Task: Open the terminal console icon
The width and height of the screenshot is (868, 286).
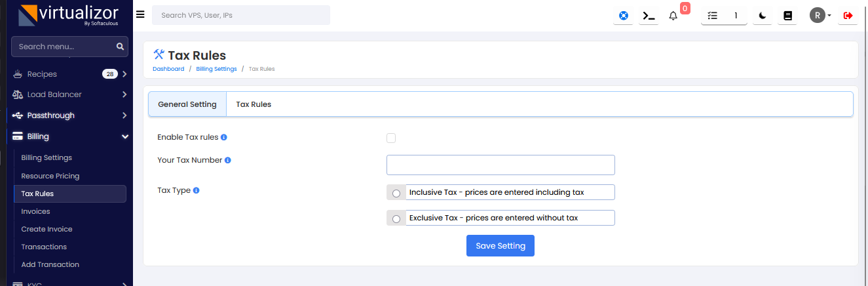Action: [649, 15]
